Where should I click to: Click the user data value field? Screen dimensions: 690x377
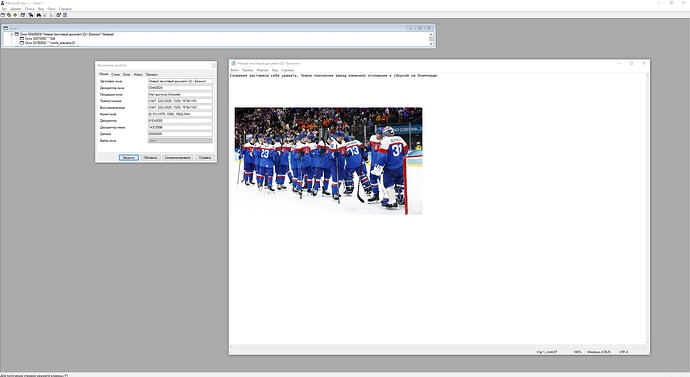(x=180, y=134)
